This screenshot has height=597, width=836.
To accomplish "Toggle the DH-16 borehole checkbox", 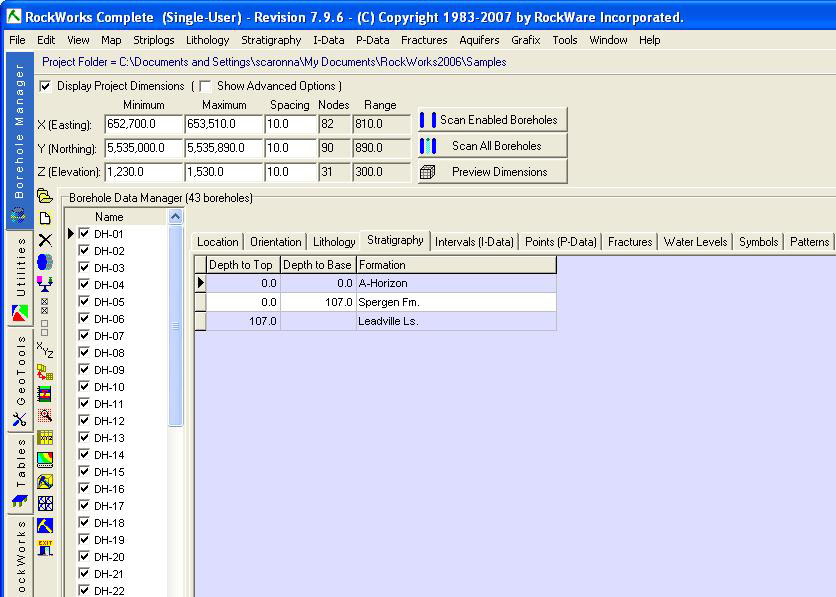I will [84, 488].
